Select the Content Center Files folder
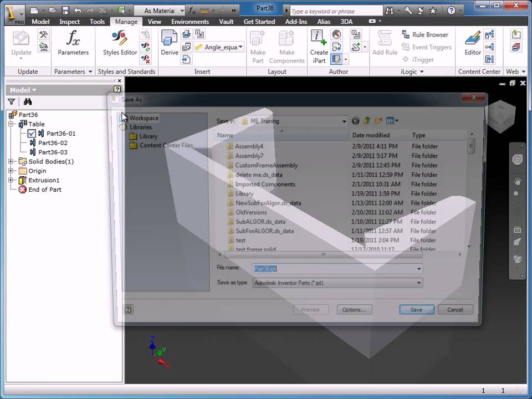This screenshot has height=399, width=532. tap(161, 146)
